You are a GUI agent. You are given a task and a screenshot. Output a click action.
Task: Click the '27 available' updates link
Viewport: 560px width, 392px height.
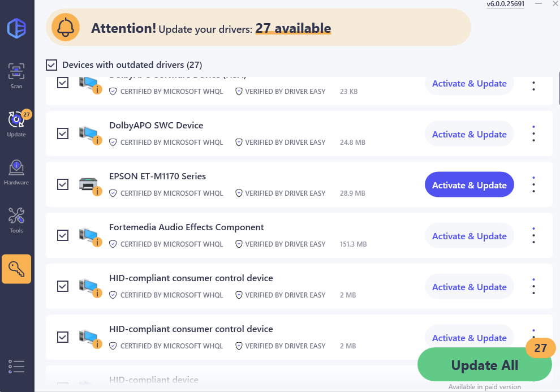(293, 28)
